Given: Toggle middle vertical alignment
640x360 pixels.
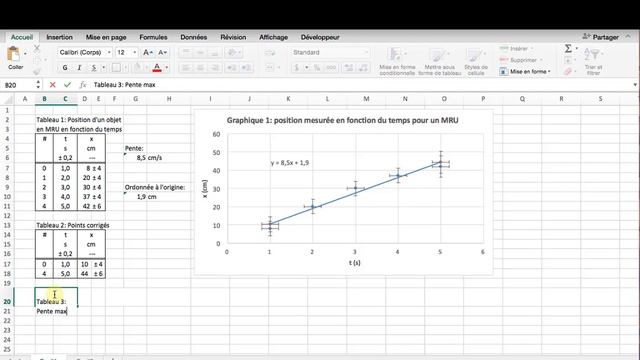Looking at the screenshot, I should pos(200,52).
